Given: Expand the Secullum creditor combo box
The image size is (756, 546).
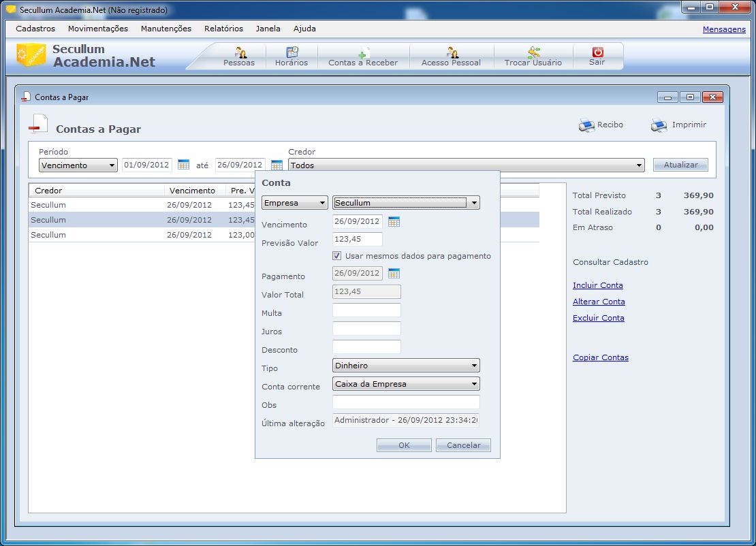Looking at the screenshot, I should pyautogui.click(x=474, y=203).
